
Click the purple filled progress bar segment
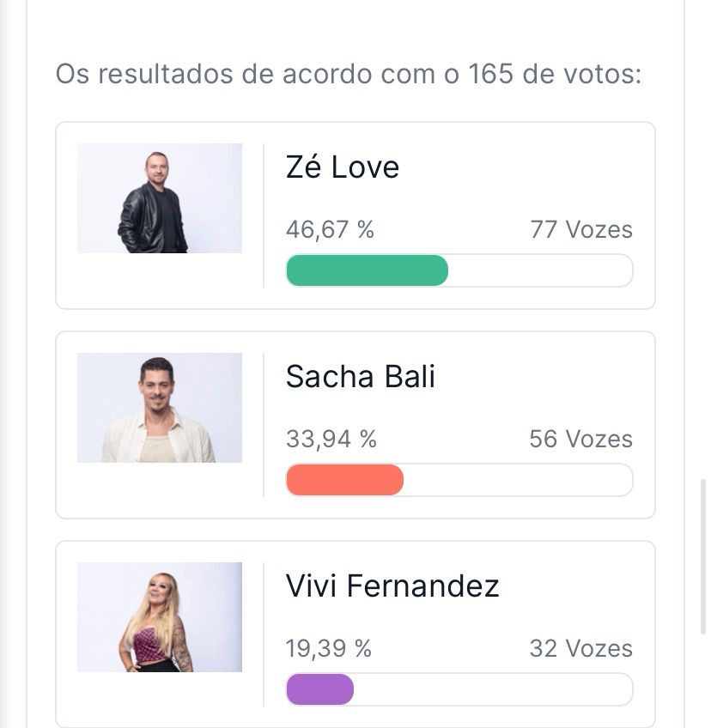[319, 689]
